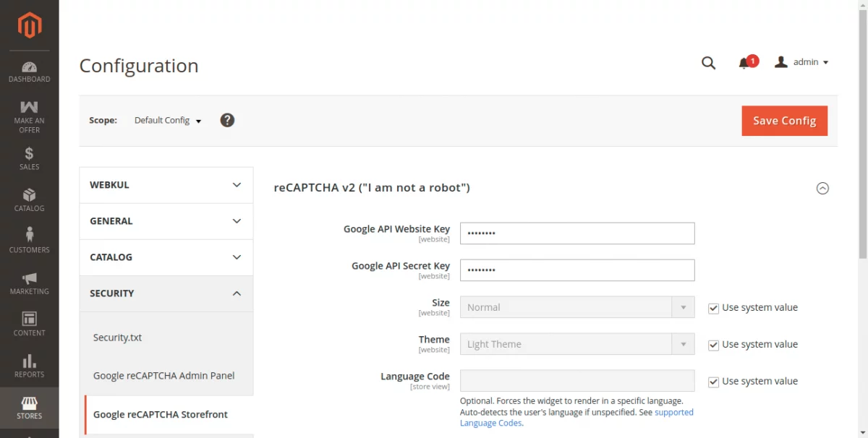Screen dimensions: 868x438
Task: Open the Dashboard section in sidebar
Action: (x=30, y=72)
